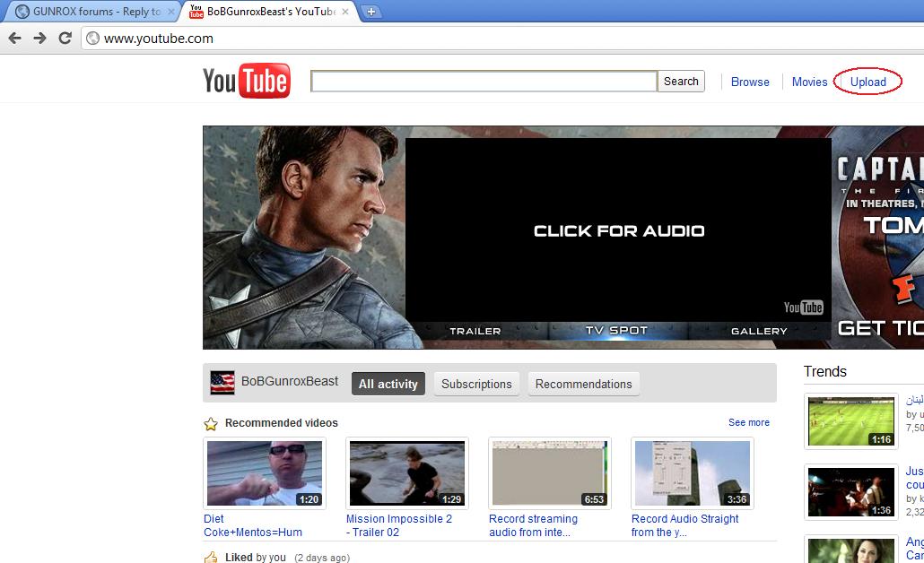Close the GUNROX forums tab

click(171, 12)
